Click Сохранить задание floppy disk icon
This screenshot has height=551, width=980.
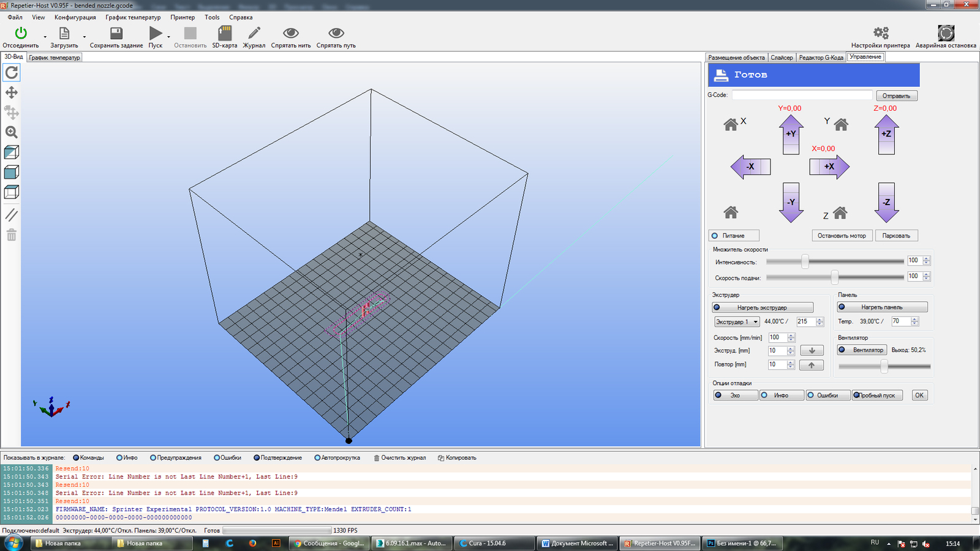116,33
